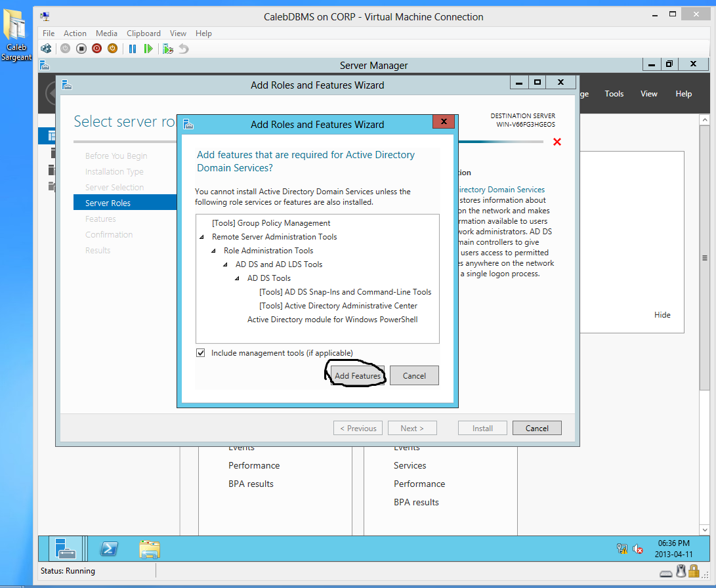Image resolution: width=716 pixels, height=588 pixels.
Task: Click the Snapshot toolbar icon
Action: pyautogui.click(x=168, y=49)
